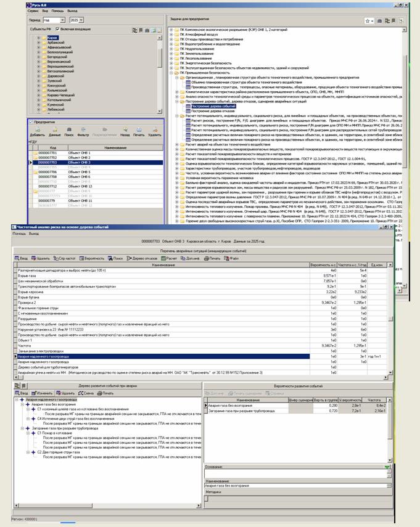This screenshot has height=527, width=420.
Task: Click the Добавить icon in Предприятия toolbar
Action: (x=37, y=131)
